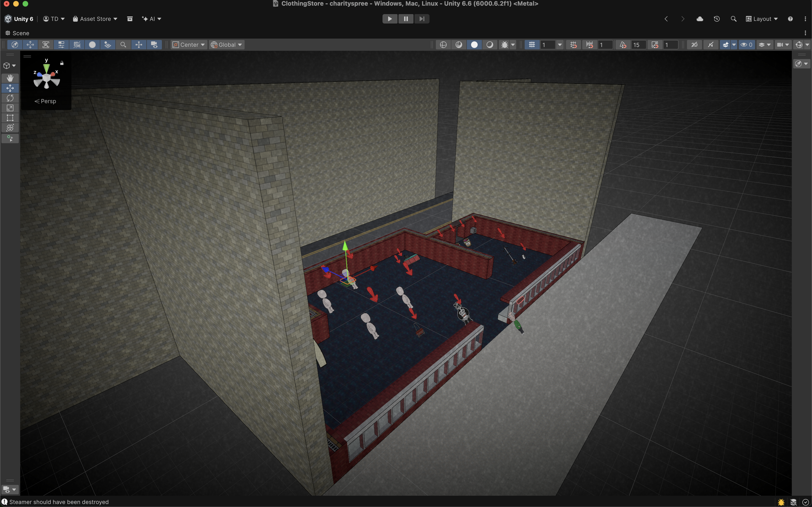This screenshot has width=812, height=507.
Task: Open the help question mark icon
Action: coord(790,19)
